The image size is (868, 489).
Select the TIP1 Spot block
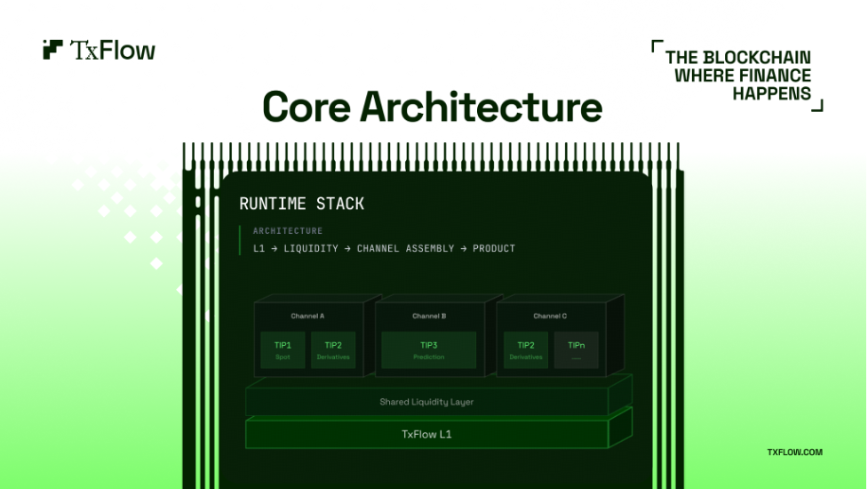pyautogui.click(x=283, y=350)
